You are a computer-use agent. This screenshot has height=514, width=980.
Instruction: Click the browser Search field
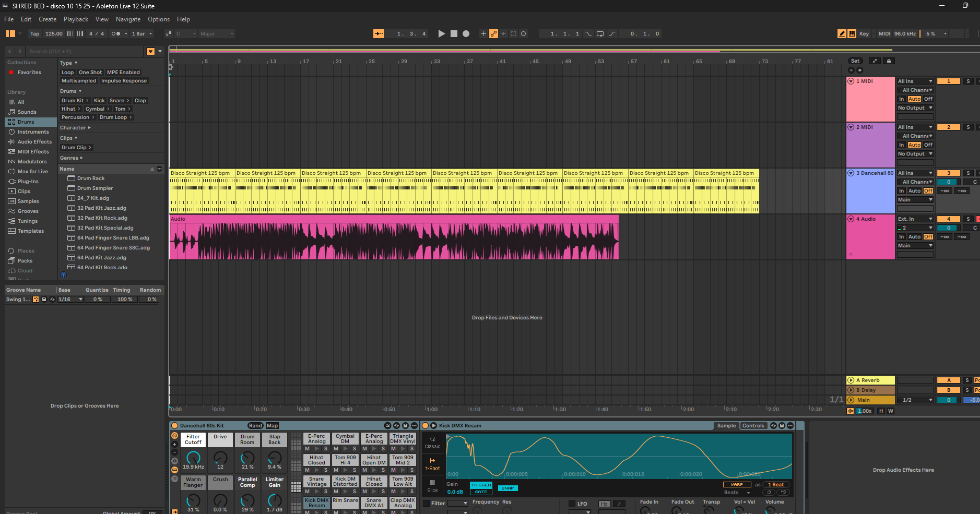[84, 51]
